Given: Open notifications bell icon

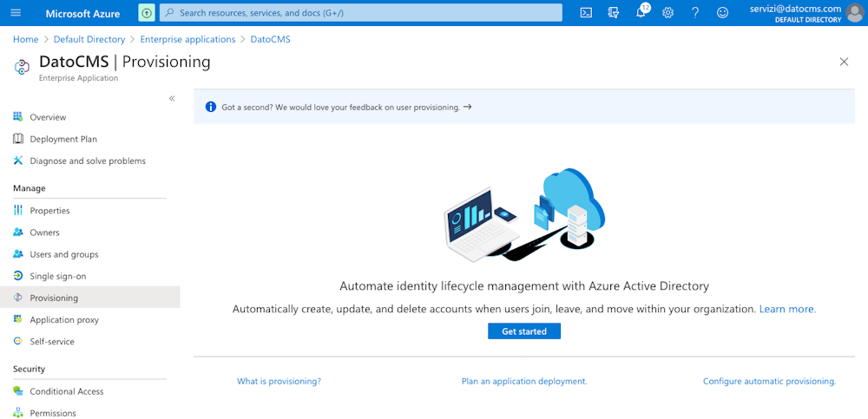Looking at the screenshot, I should click(x=641, y=12).
